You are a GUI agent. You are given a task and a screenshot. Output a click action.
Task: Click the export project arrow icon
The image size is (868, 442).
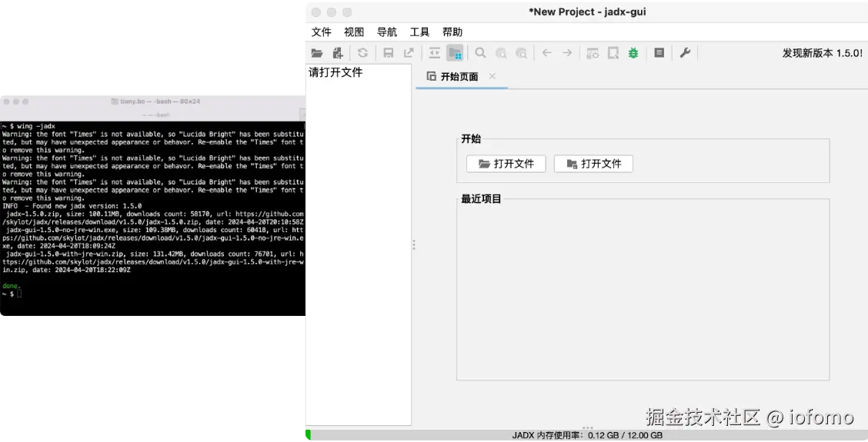coord(409,53)
